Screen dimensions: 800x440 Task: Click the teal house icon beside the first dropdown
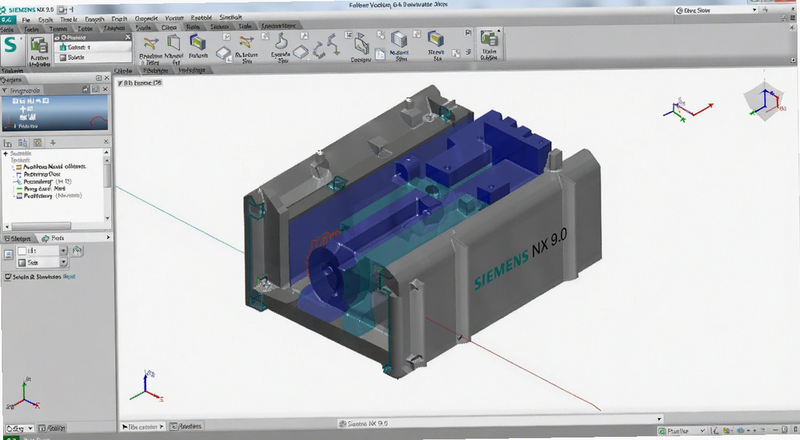pos(77,250)
